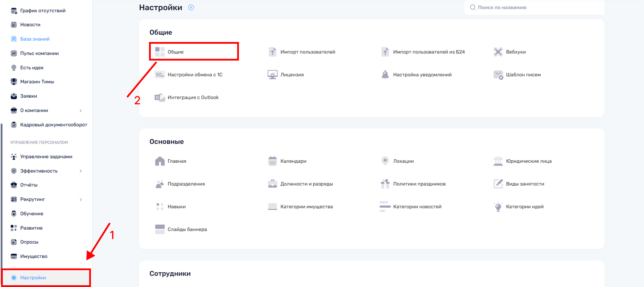The width and height of the screenshot is (644, 287).
Task: Open Импорт пользователей из Б24 link
Action: tap(429, 52)
